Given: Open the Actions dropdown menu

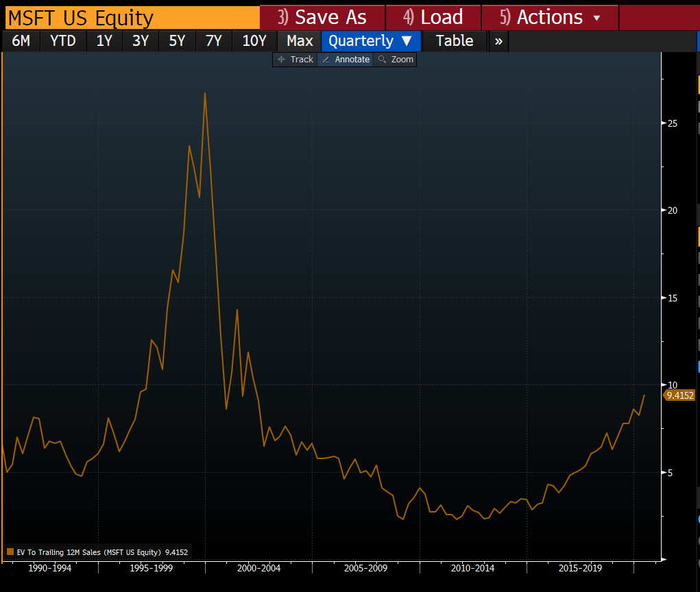Looking at the screenshot, I should point(550,17).
